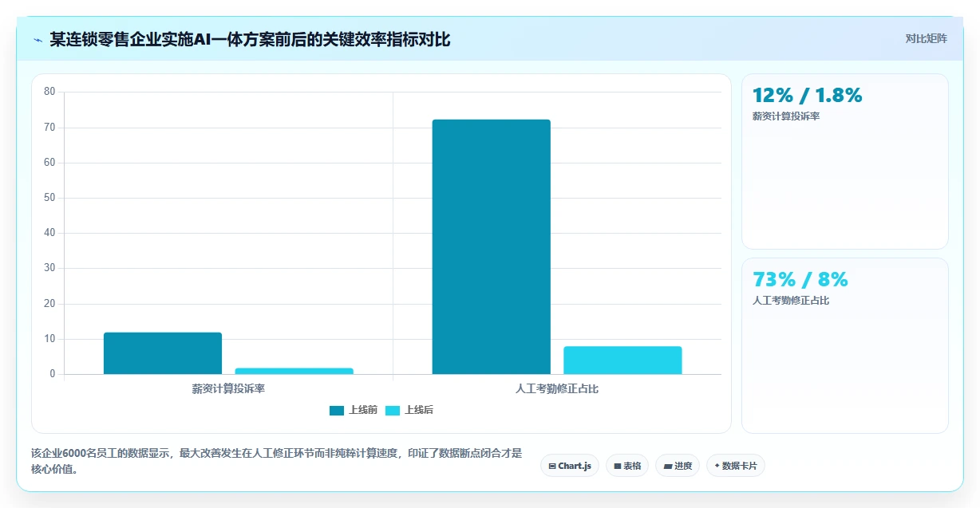Click the 70 y-axis tick label

[49, 128]
